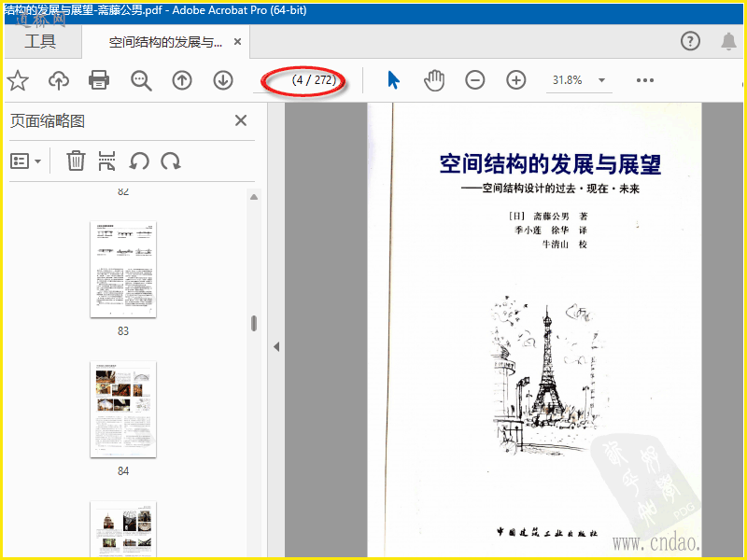Viewport: 747px width, 560px height.
Task: Delete selected pages with trash icon
Action: pyautogui.click(x=76, y=161)
